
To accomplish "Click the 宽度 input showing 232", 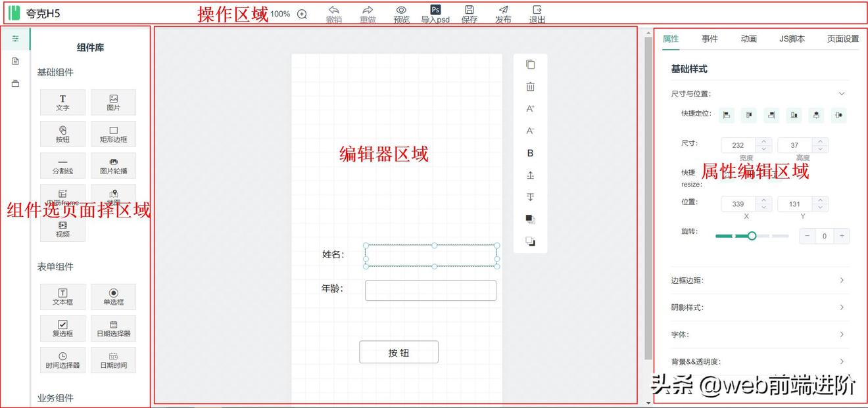I will [738, 145].
